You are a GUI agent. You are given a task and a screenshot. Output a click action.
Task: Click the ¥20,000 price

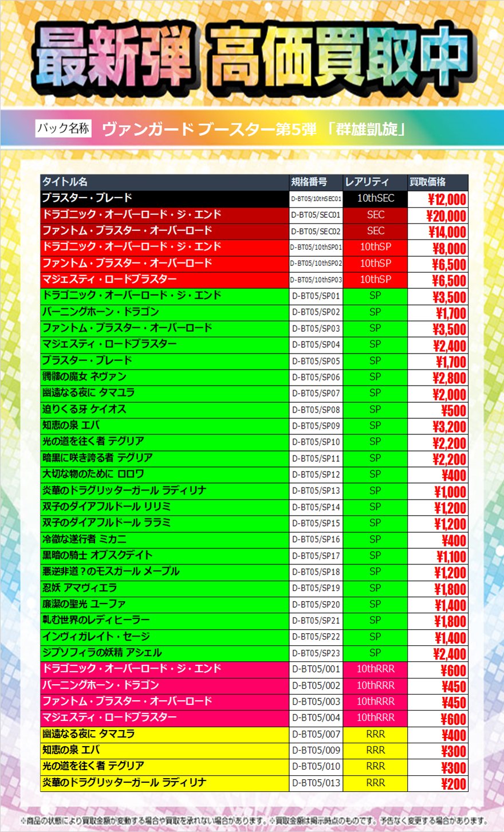click(446, 216)
